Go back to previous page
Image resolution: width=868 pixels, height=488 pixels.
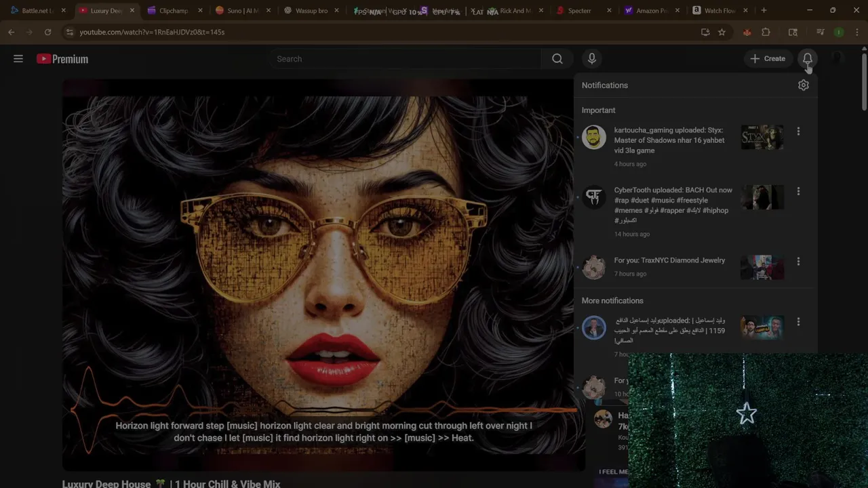tap(12, 32)
